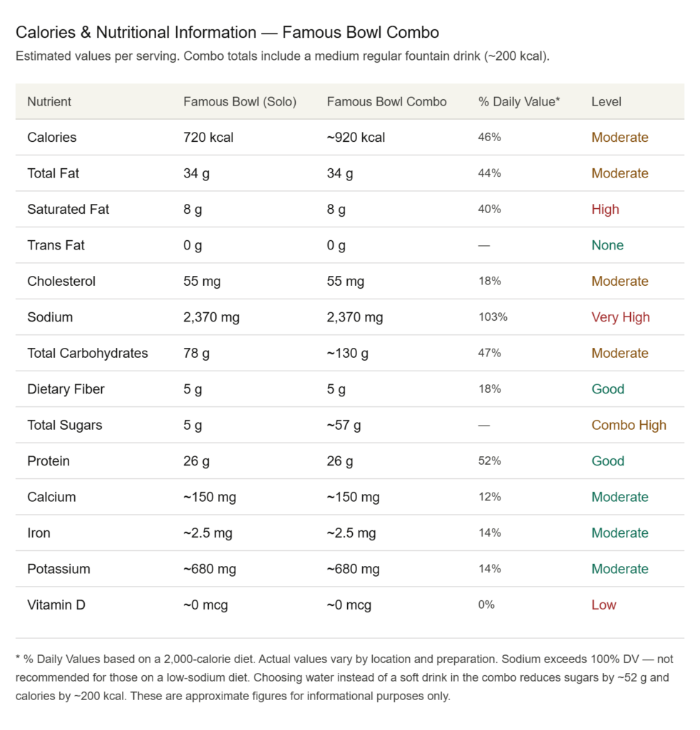
Task: Click the Calories & Nutritional Information page title
Action: 227,32
